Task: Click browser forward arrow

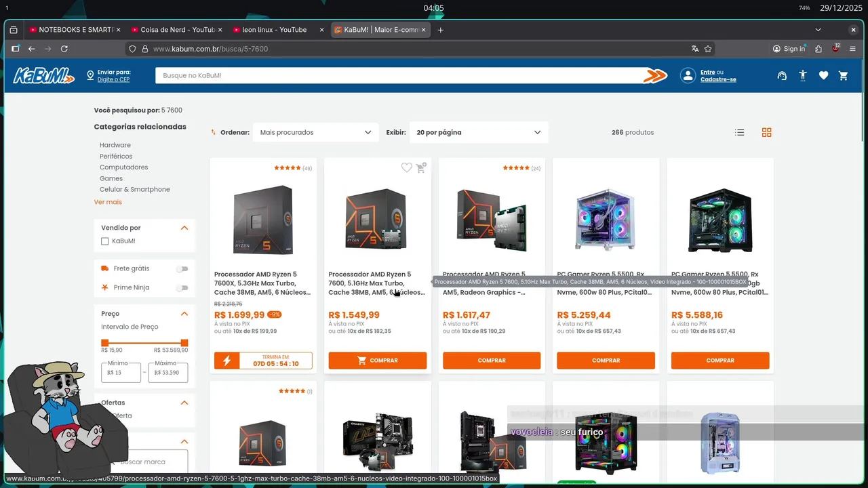Action: (x=47, y=49)
